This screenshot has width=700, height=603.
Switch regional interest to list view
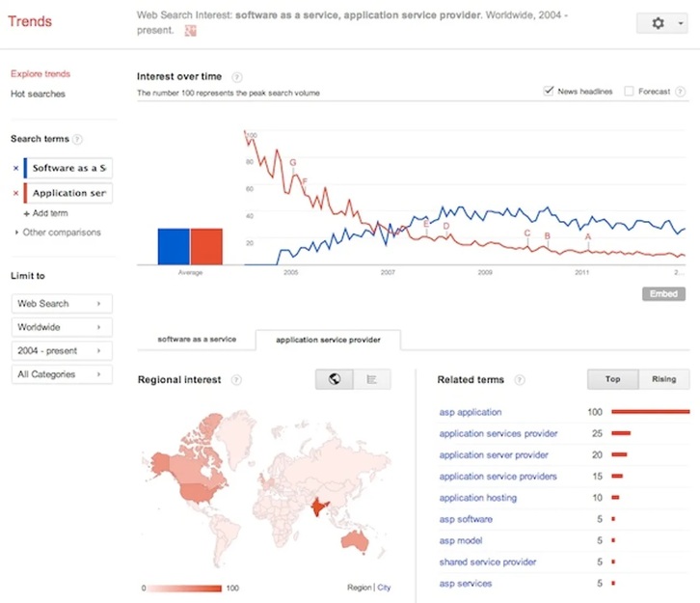(x=372, y=379)
